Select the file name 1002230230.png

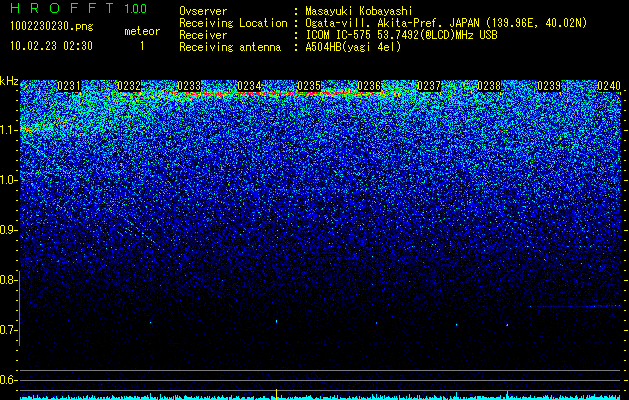[x=52, y=26]
